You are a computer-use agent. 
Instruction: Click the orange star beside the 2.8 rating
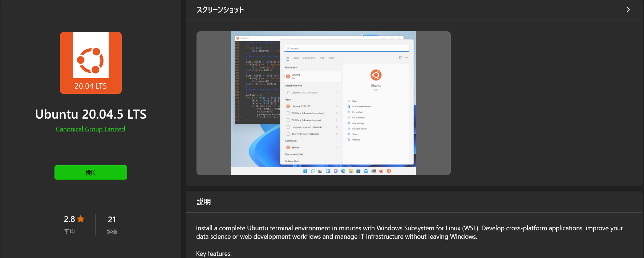[81, 219]
